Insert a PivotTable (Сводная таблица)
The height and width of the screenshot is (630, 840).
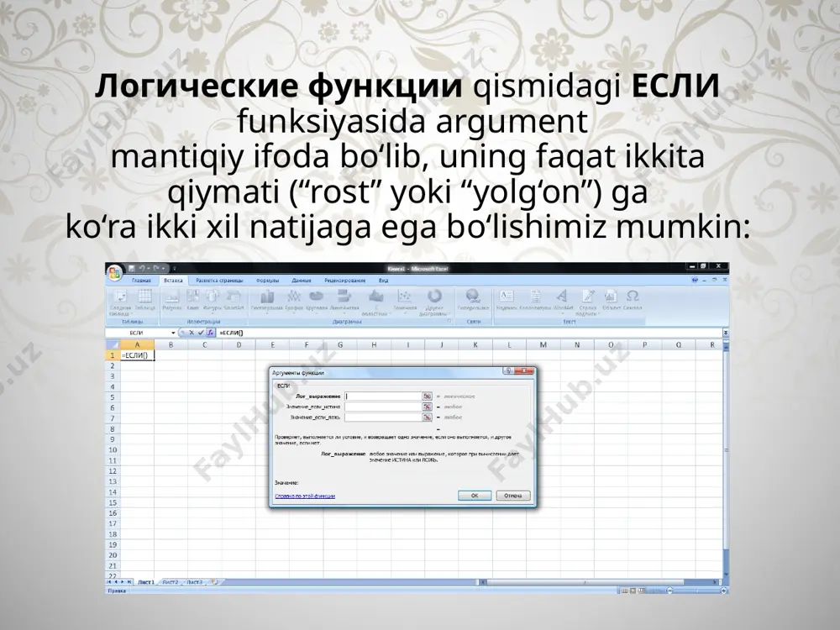click(120, 302)
